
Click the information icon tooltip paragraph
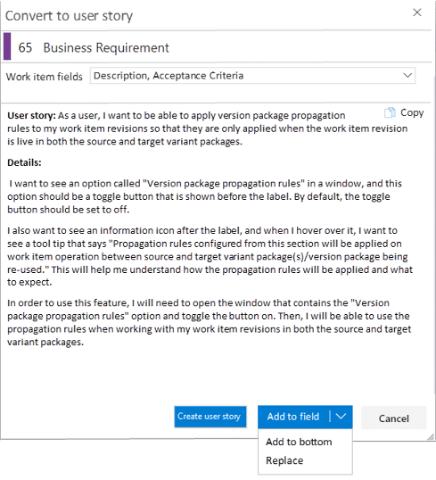(x=210, y=256)
